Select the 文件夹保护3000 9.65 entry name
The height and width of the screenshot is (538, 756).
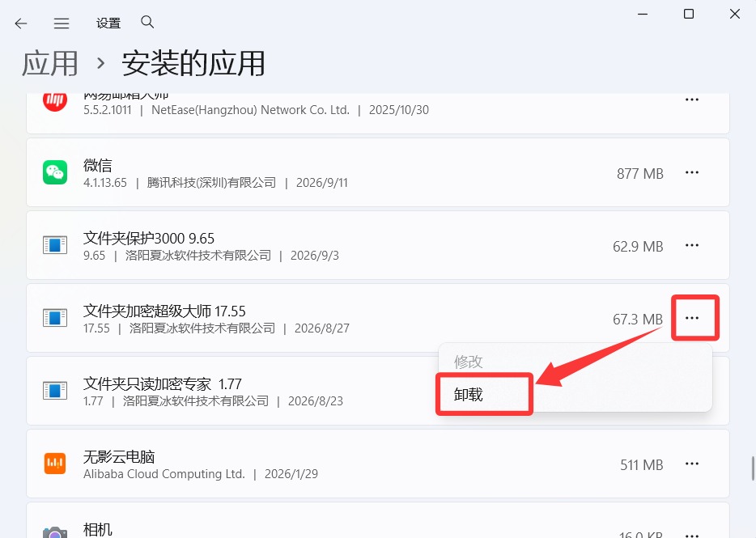pos(148,238)
